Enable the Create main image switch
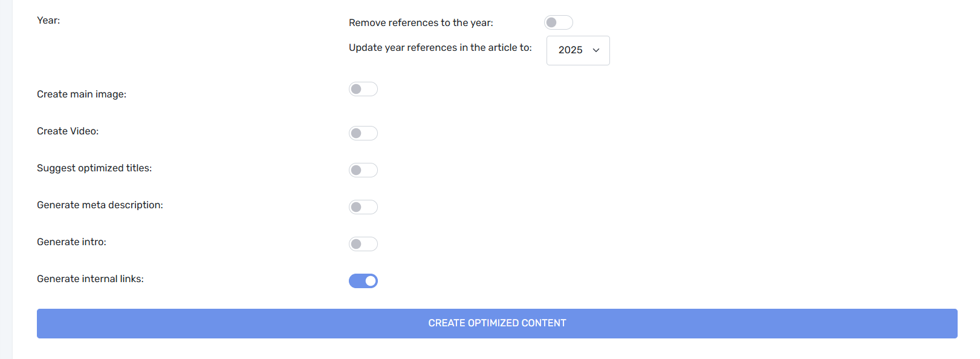This screenshot has width=980, height=359. (363, 89)
